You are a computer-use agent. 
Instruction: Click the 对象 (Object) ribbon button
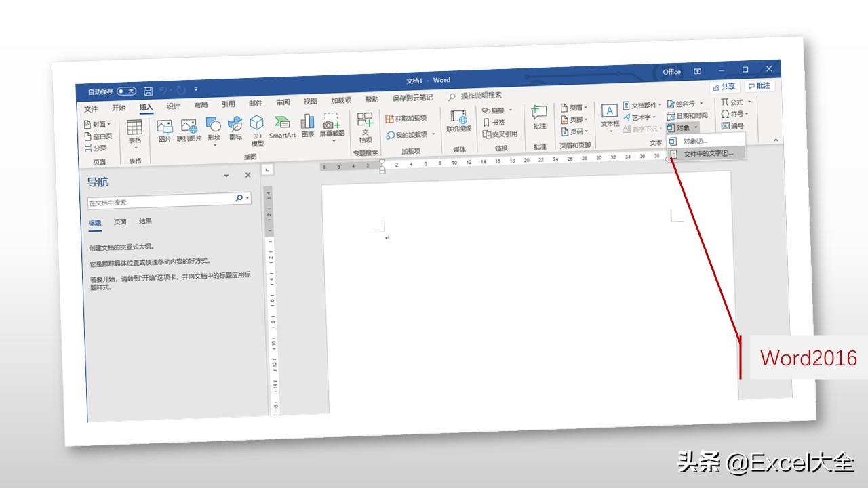[x=682, y=127]
